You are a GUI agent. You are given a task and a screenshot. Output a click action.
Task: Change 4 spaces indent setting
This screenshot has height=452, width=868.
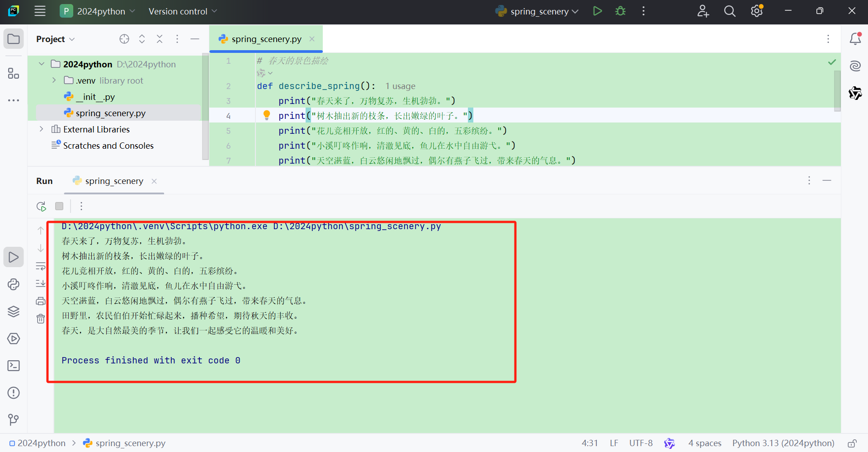705,443
